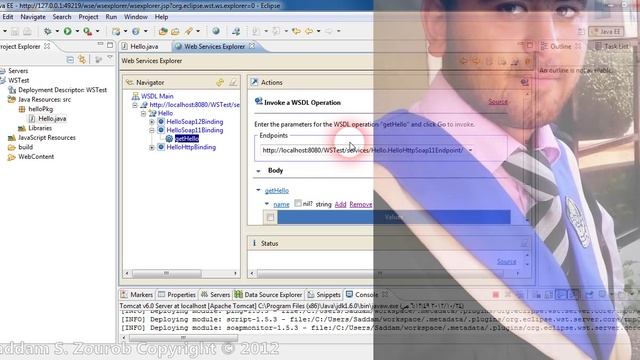Open the Edit menu
This screenshot has height=360, width=640.
8,17
